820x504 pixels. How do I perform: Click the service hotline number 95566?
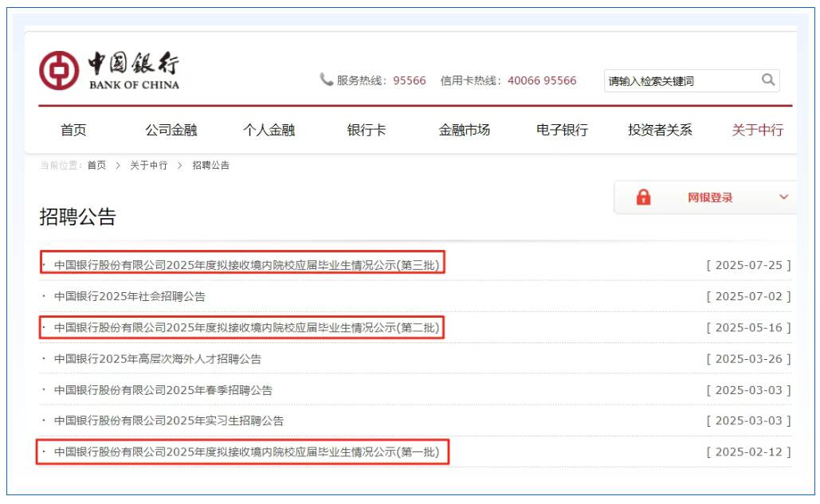410,80
